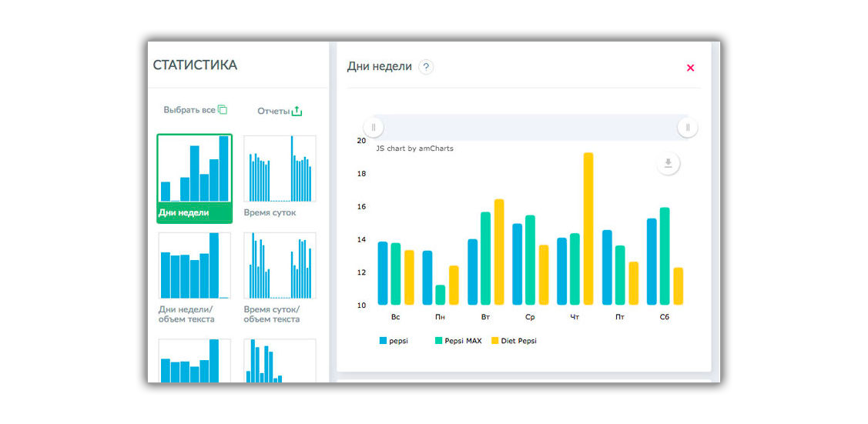Toggle the Diet Pepsi legend series
Viewport: 868px width, 424px height.
click(x=514, y=341)
